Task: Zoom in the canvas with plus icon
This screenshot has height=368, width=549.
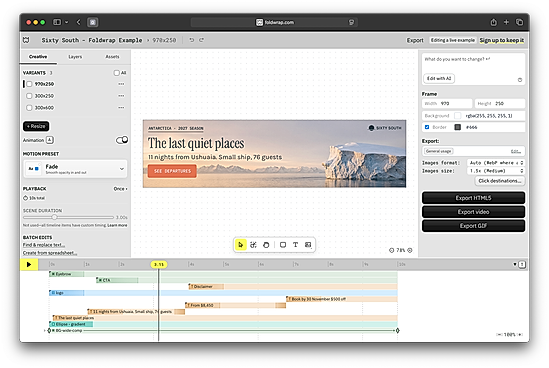Action: click(410, 250)
